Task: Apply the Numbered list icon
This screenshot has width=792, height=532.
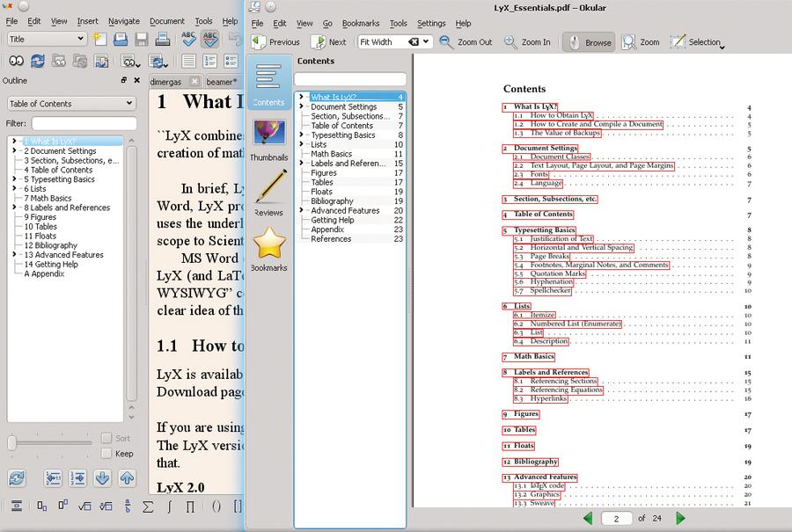Action: pyautogui.click(x=209, y=61)
